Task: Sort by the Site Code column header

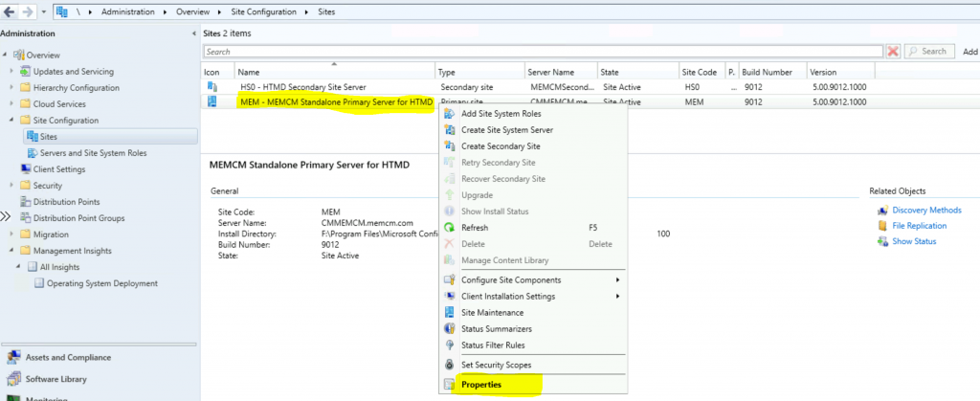Action: tap(700, 73)
